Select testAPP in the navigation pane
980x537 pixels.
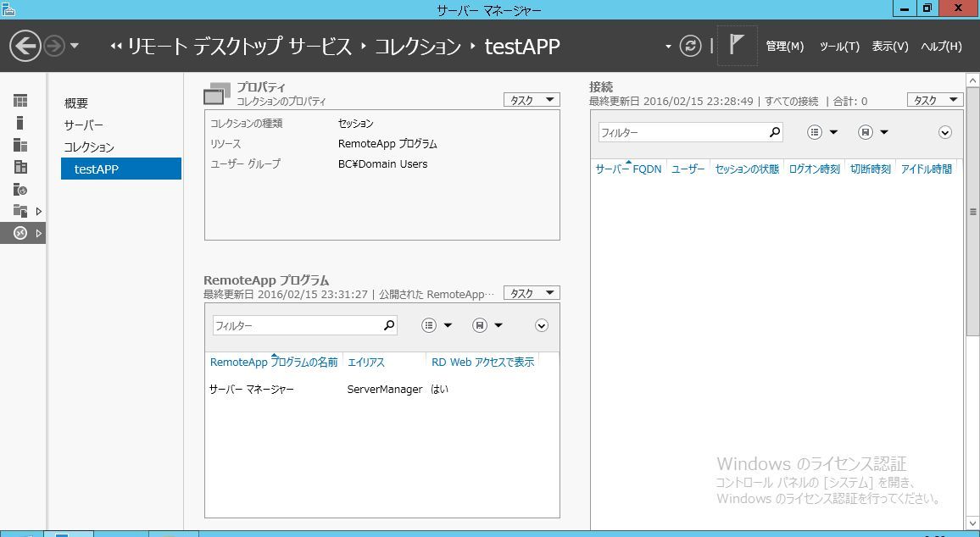pos(121,169)
